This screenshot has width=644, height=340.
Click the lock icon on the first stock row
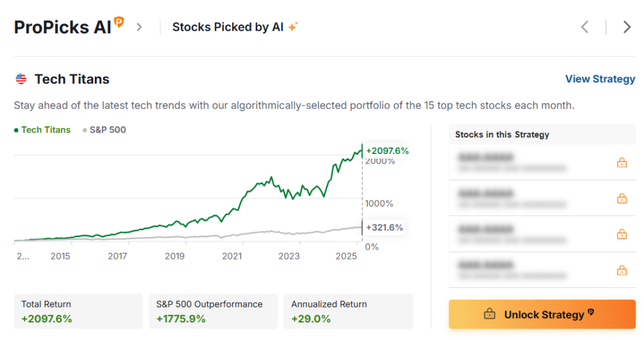click(621, 163)
